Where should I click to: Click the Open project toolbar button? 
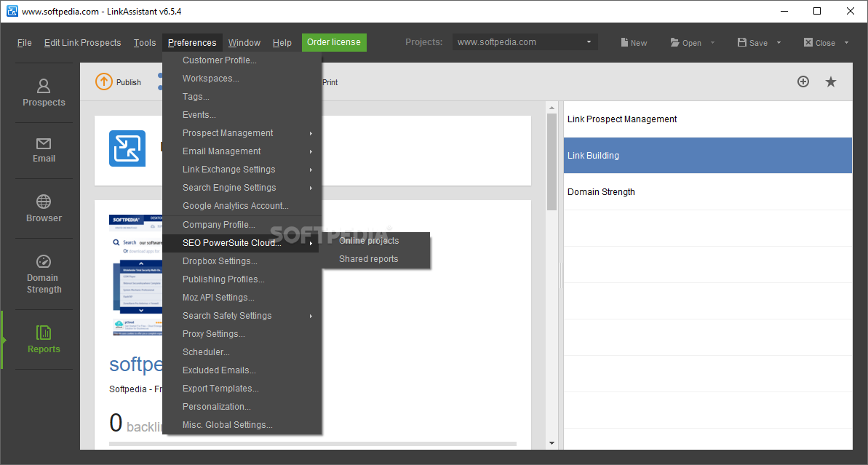[686, 43]
